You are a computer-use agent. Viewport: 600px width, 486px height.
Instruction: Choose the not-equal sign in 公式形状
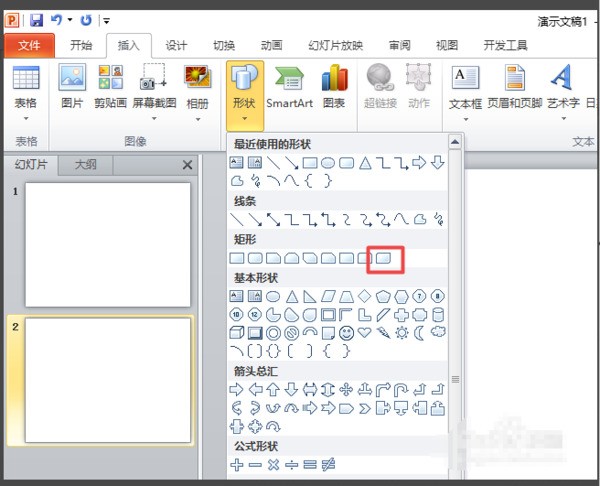pyautogui.click(x=328, y=465)
